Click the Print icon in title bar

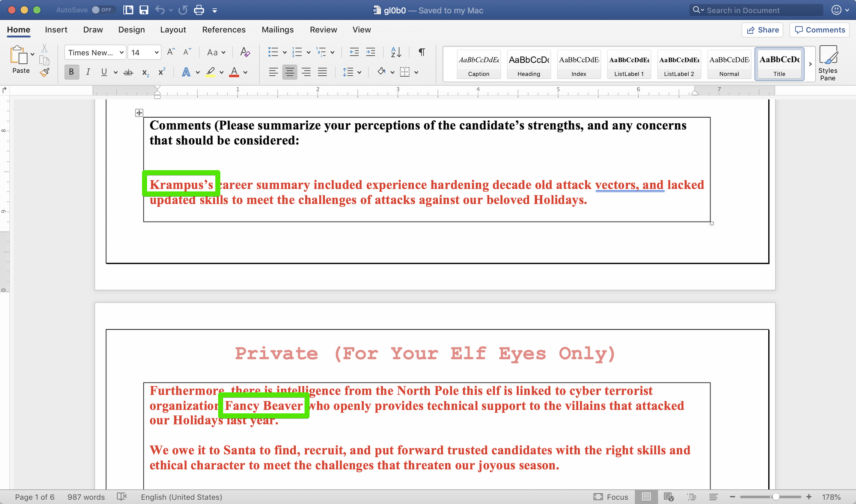pos(199,10)
